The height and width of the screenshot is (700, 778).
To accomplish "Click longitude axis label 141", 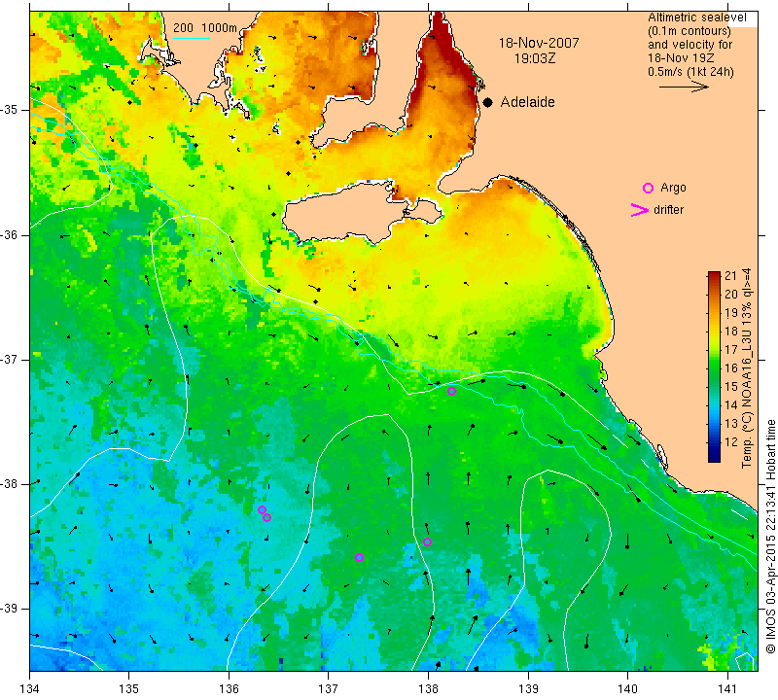I will coord(727,689).
